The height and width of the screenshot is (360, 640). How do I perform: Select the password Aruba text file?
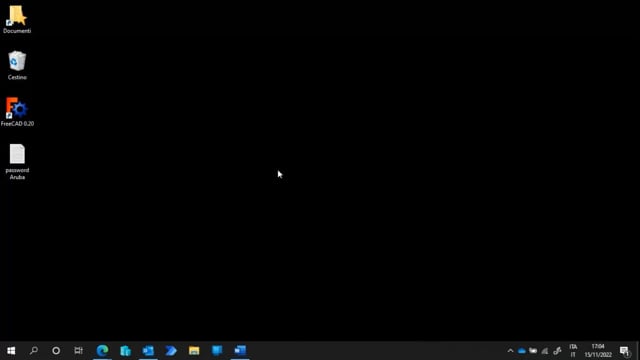click(x=17, y=162)
